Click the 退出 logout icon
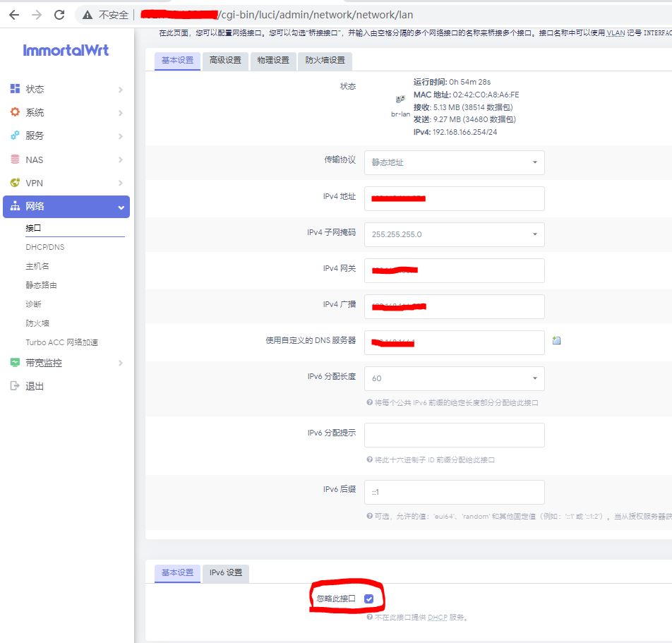The height and width of the screenshot is (643, 672). tap(14, 386)
